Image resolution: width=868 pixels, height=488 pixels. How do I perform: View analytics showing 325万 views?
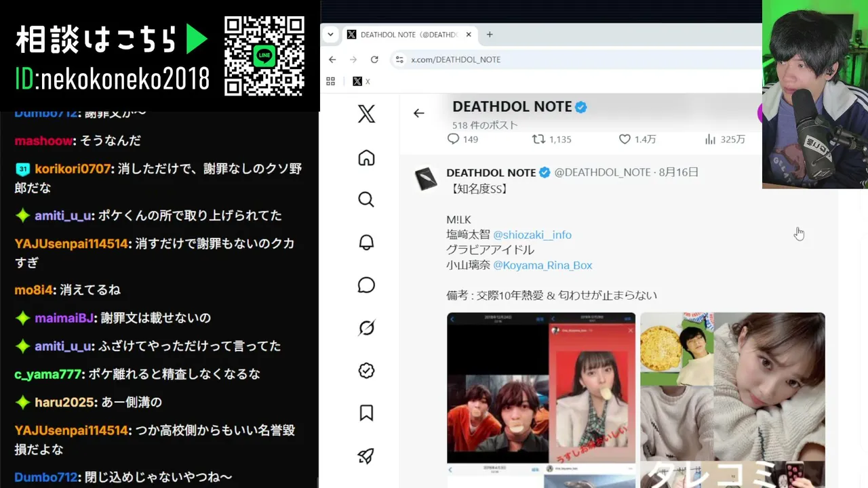[724, 139]
